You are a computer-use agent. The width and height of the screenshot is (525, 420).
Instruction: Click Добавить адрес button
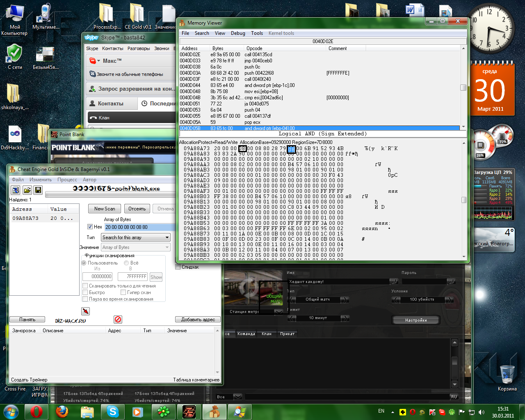(198, 320)
